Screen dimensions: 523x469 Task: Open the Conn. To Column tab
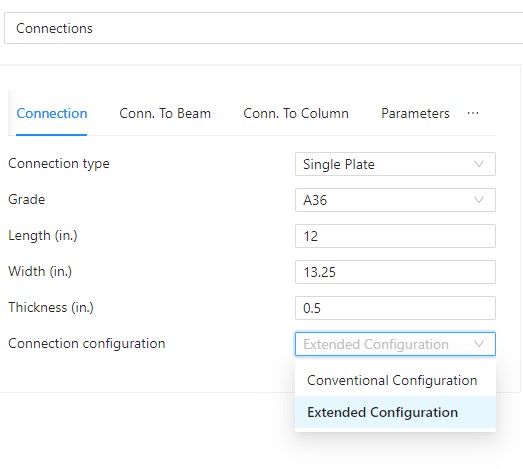coord(296,113)
